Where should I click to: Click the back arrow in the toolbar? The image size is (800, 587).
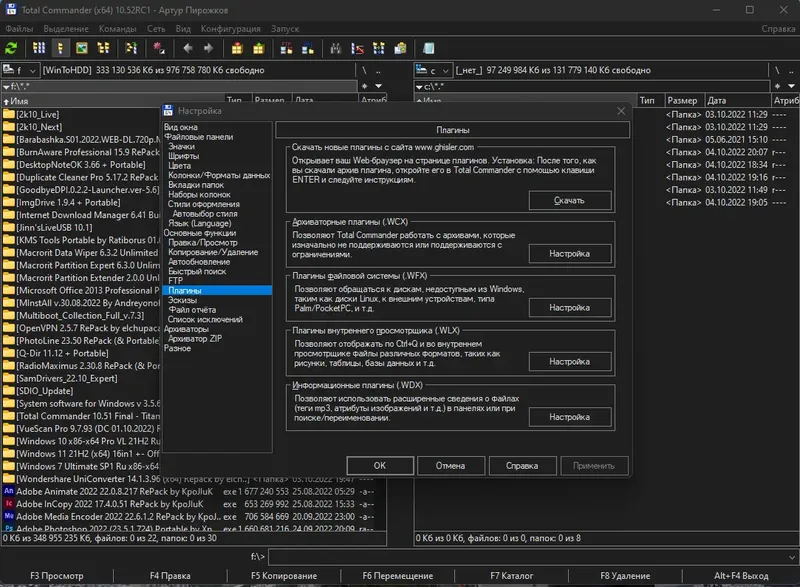187,47
